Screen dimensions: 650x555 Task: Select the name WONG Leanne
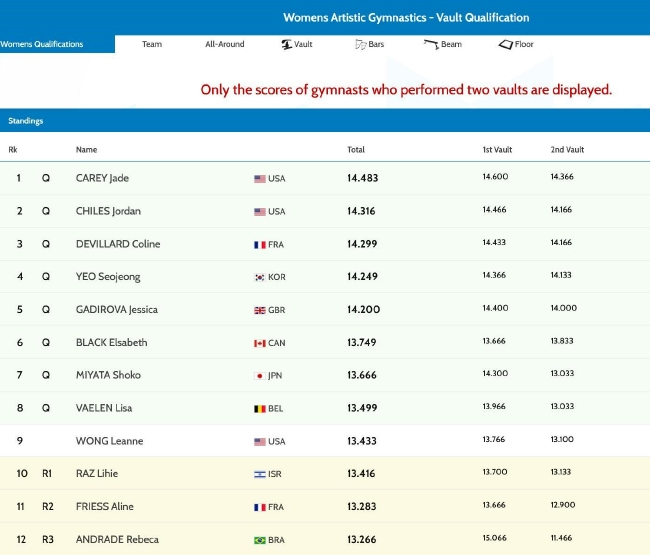click(109, 441)
